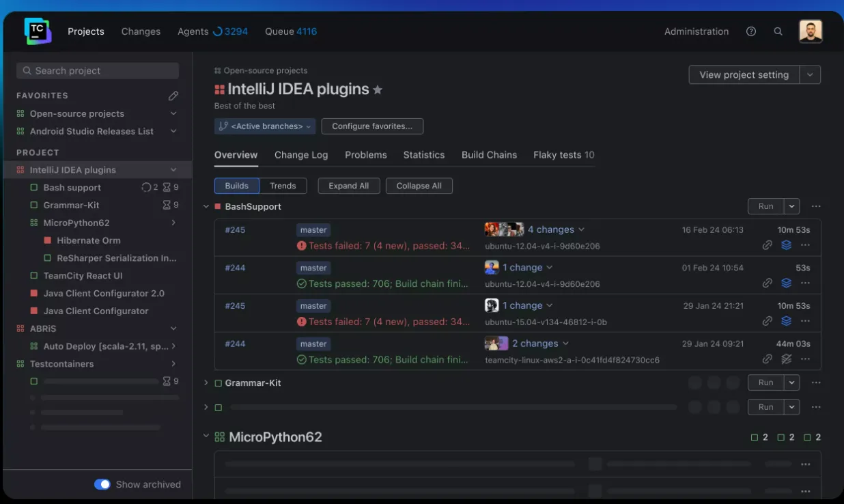This screenshot has height=504, width=844.
Task: Click Agents loading indicator count 3294
Action: click(x=230, y=31)
